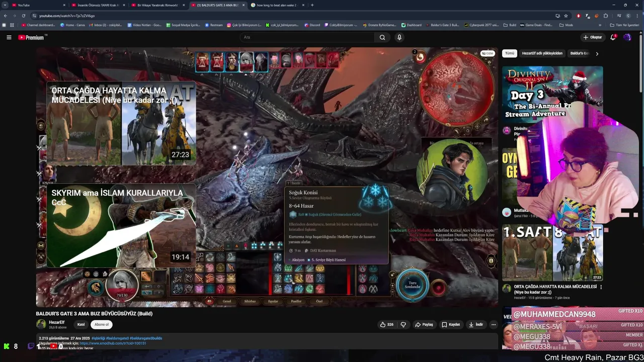Switch to the 'YouTube' browser tab
Viewport: 644px width, 362px height.
(x=38, y=5)
